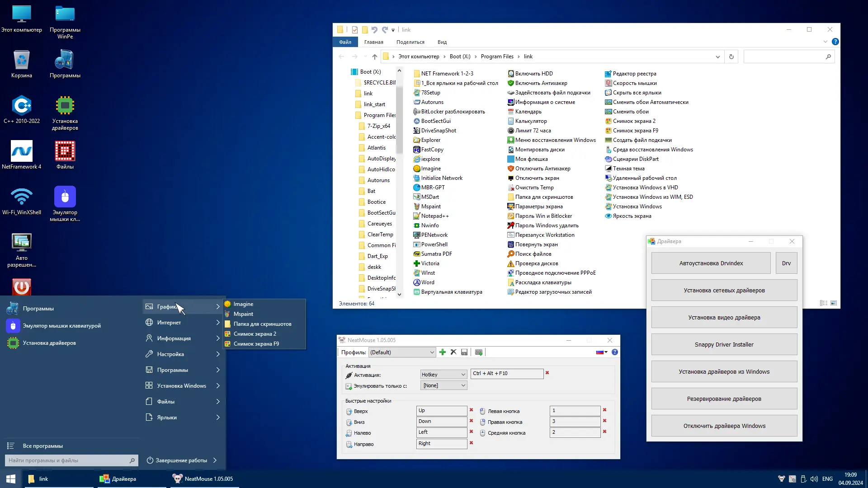Image resolution: width=868 pixels, height=488 pixels.
Task: Click the floppy disk save-profile icon
Action: [464, 352]
